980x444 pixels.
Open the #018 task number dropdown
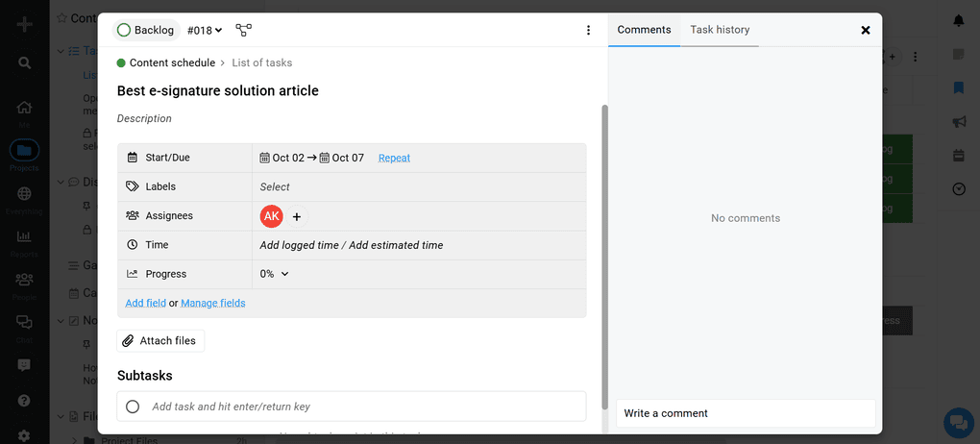coord(205,30)
